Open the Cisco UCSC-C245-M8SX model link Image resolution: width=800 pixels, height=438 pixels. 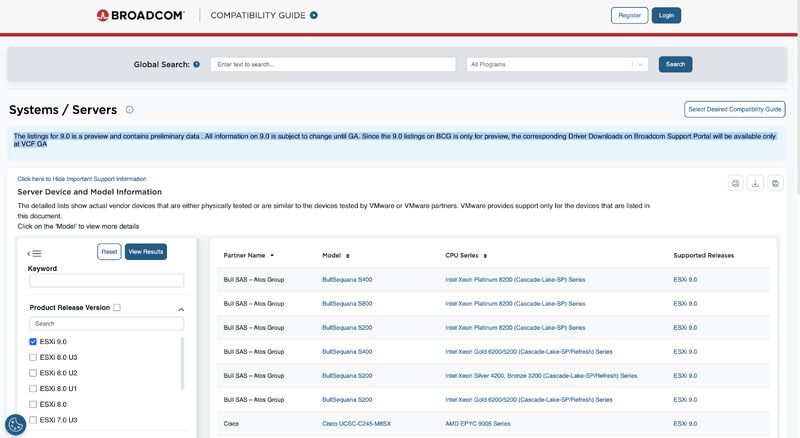click(x=356, y=424)
